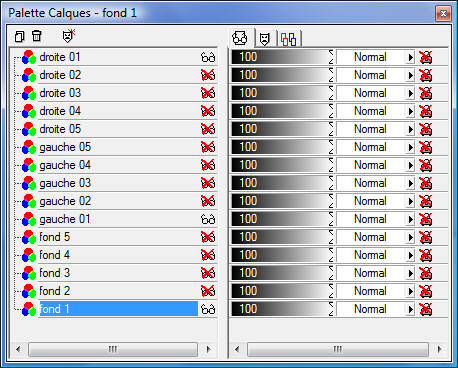Open blend mode menu for gauche 02
458x368 pixels.
tap(410, 201)
